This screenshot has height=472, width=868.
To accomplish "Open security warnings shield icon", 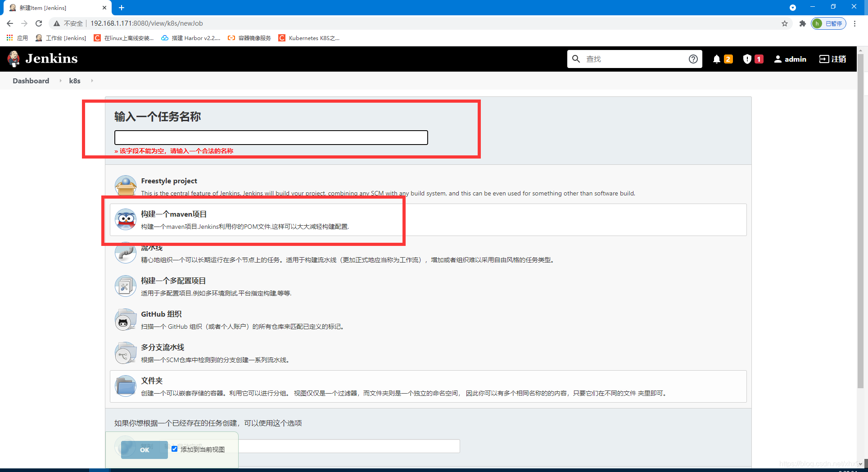I will tap(747, 59).
